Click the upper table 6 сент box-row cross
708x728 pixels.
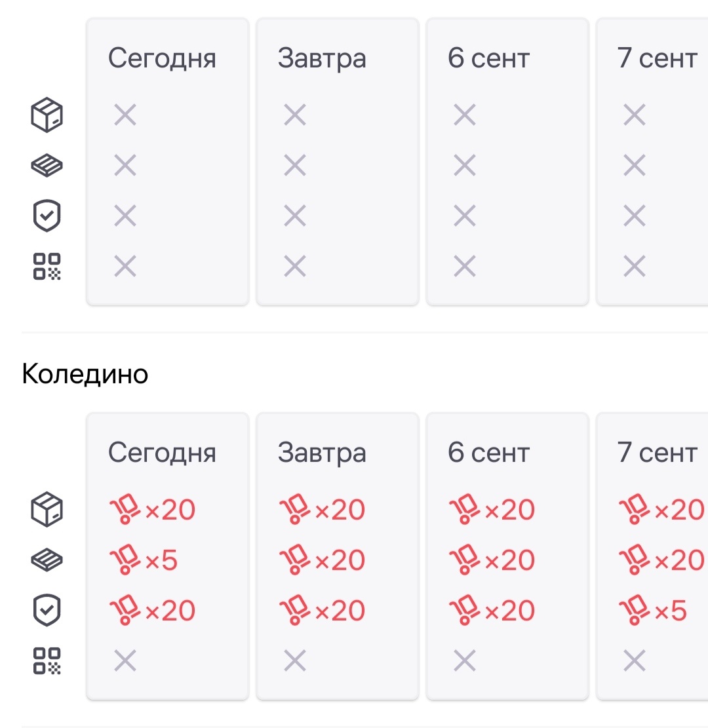(x=465, y=115)
